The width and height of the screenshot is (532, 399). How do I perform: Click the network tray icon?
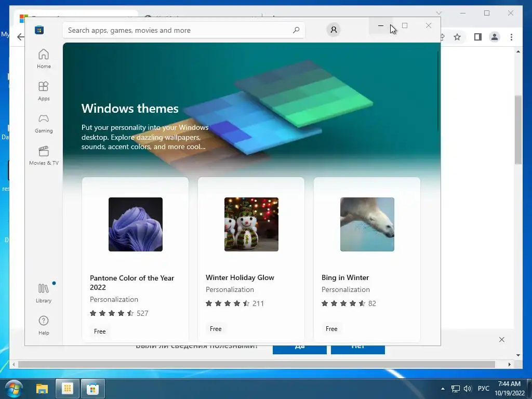pyautogui.click(x=455, y=389)
